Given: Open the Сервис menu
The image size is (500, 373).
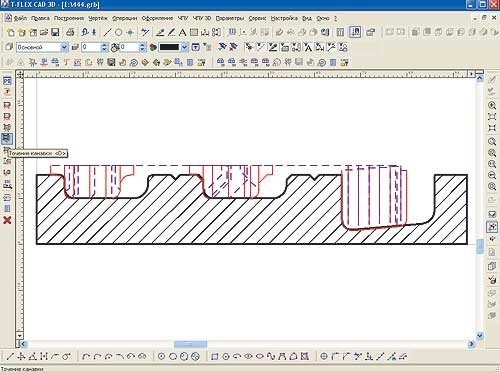Looking at the screenshot, I should pyautogui.click(x=257, y=18).
